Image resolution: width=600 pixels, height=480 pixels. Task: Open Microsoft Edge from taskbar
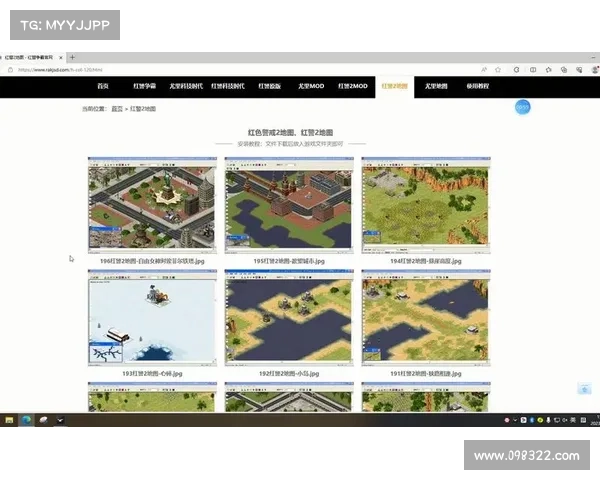click(x=26, y=420)
